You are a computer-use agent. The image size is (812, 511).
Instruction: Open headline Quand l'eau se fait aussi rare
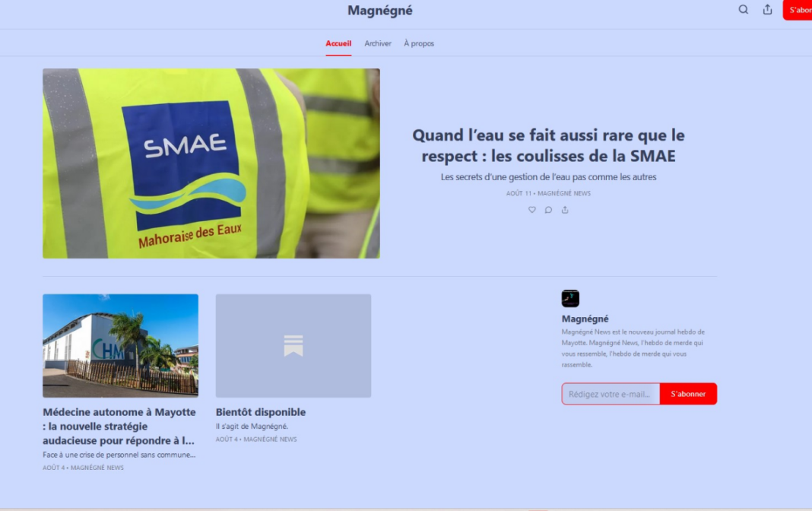click(548, 145)
